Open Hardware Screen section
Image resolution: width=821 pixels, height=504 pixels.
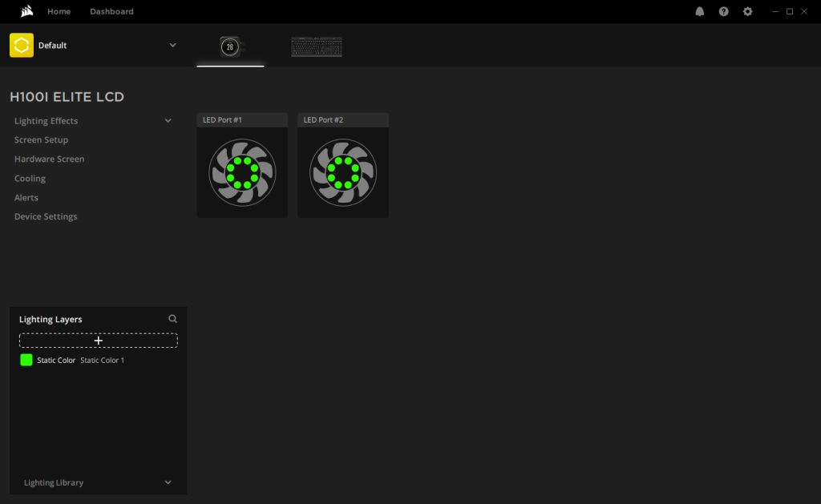click(49, 159)
